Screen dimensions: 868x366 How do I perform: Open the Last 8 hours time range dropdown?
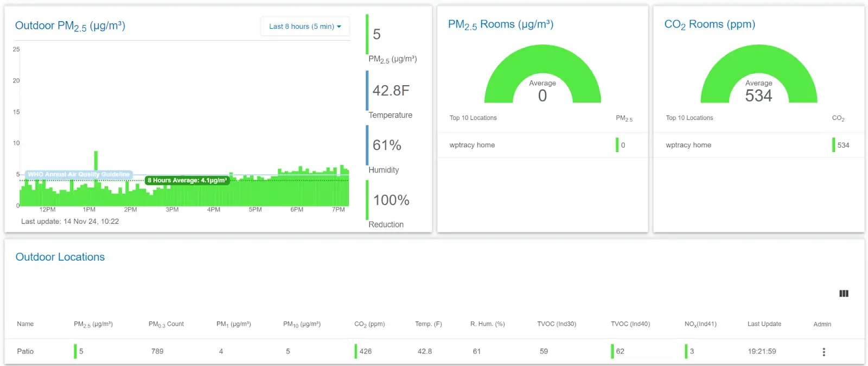pyautogui.click(x=305, y=27)
